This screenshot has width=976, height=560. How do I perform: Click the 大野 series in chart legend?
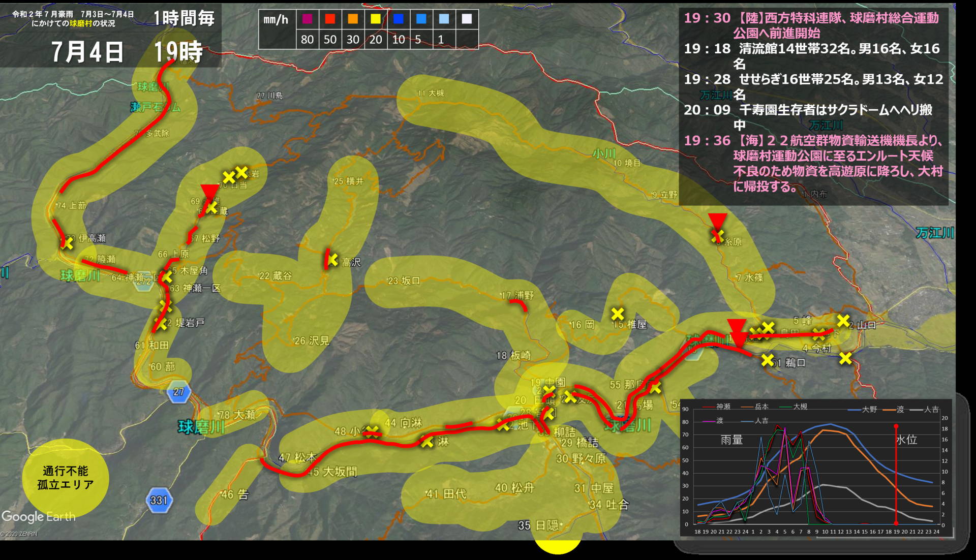click(863, 409)
